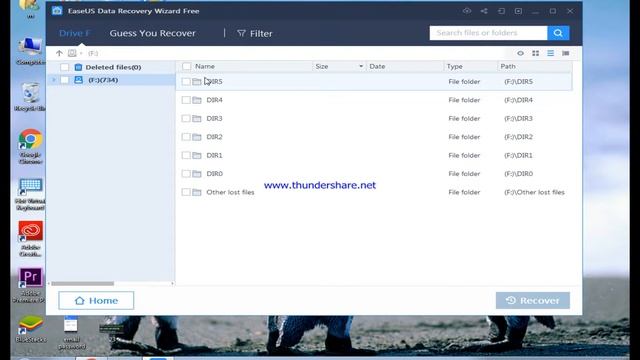
Task: Click the import scan status icon
Action: click(501, 11)
